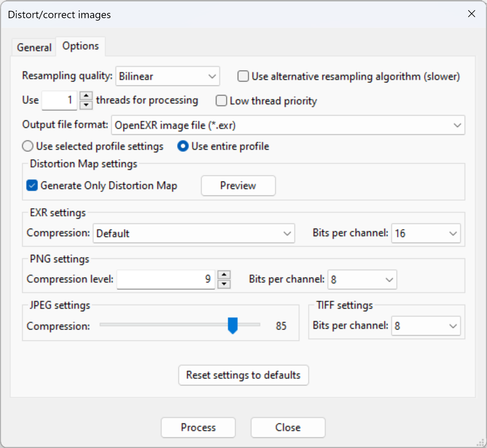Decrease the PNG compression level

(x=224, y=284)
